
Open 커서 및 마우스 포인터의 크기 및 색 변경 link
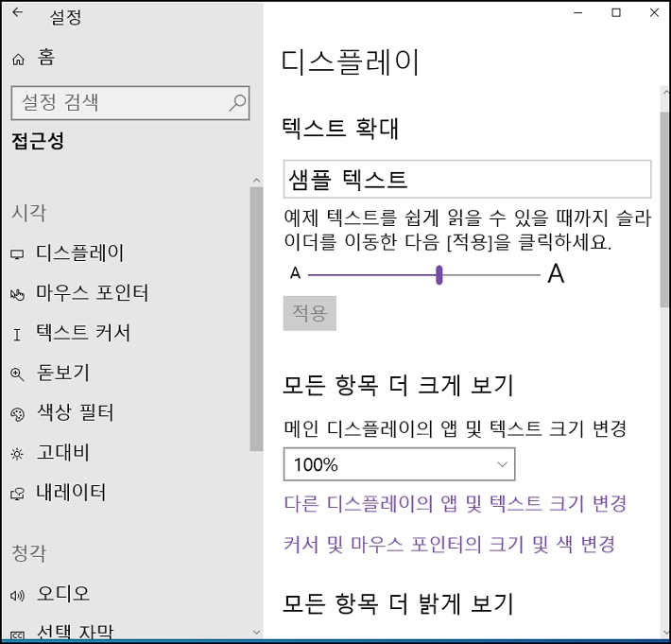pyautogui.click(x=449, y=545)
